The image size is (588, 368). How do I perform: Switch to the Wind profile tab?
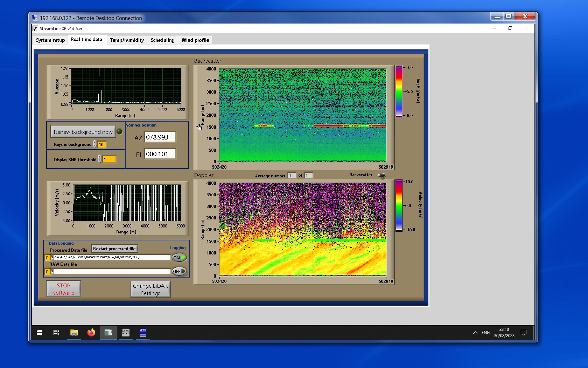click(195, 40)
